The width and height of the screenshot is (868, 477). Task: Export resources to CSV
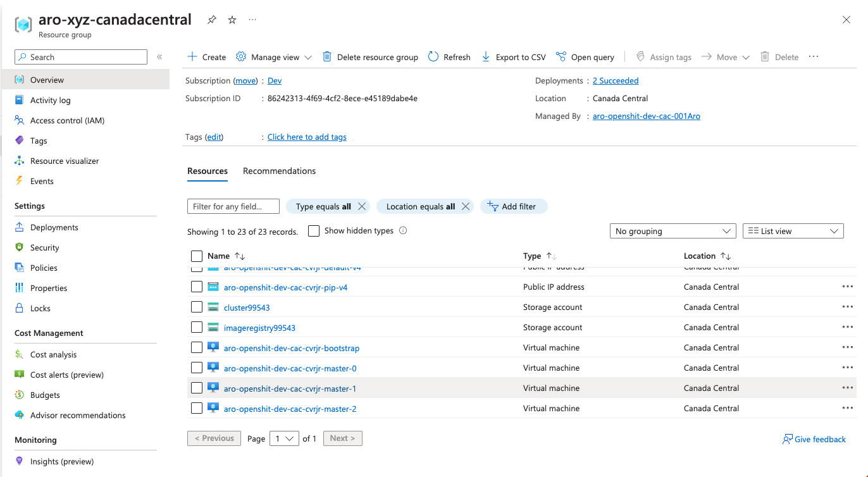(485, 57)
